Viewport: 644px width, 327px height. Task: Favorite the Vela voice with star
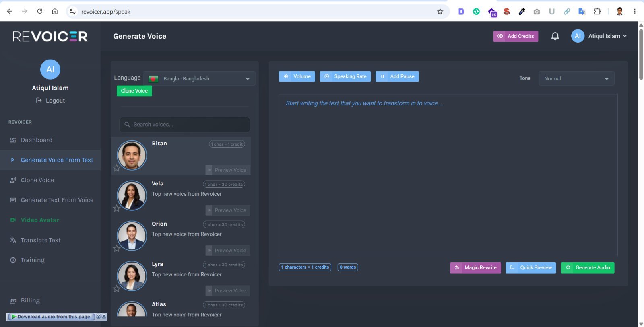[116, 208]
